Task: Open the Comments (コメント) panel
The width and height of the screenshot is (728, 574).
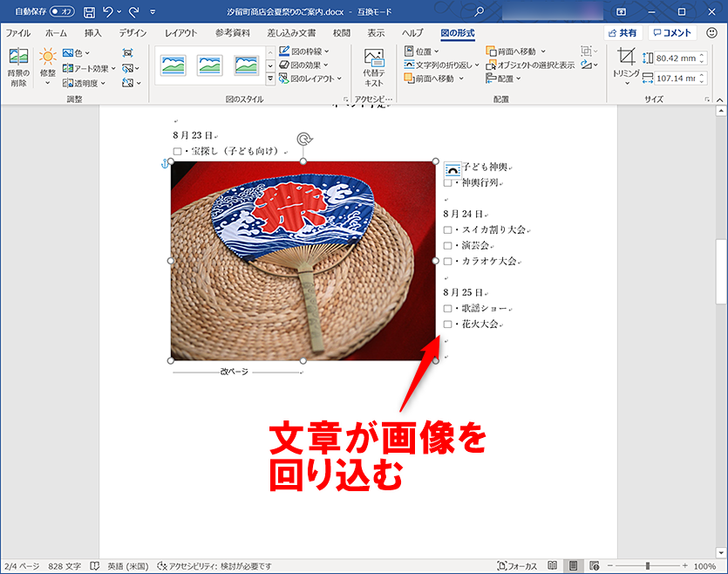Action: pos(673,33)
